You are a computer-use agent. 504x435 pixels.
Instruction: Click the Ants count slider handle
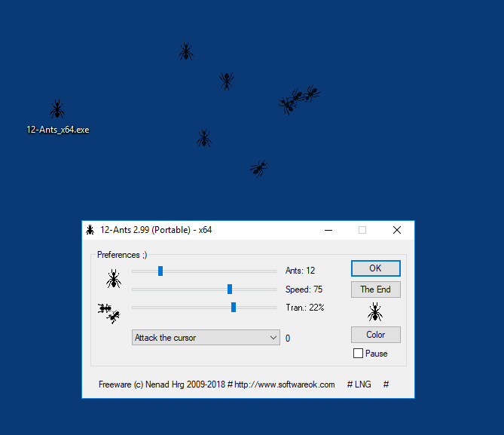tap(160, 271)
